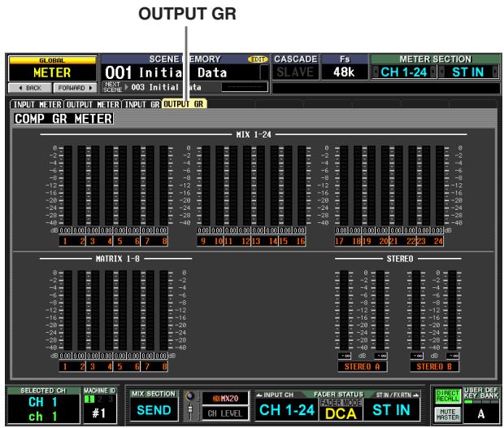Select the STEREO A channel label
The height and width of the screenshot is (428, 504).
pos(363,366)
